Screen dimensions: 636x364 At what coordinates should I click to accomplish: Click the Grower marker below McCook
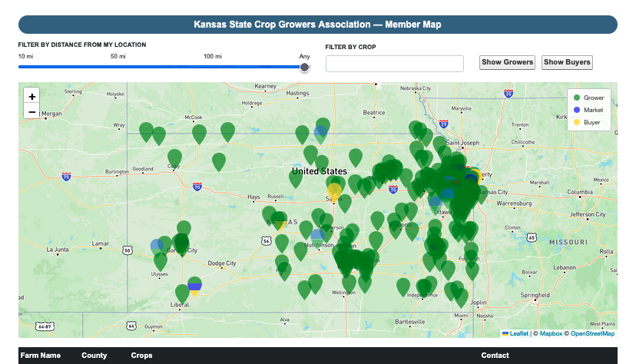click(x=199, y=134)
